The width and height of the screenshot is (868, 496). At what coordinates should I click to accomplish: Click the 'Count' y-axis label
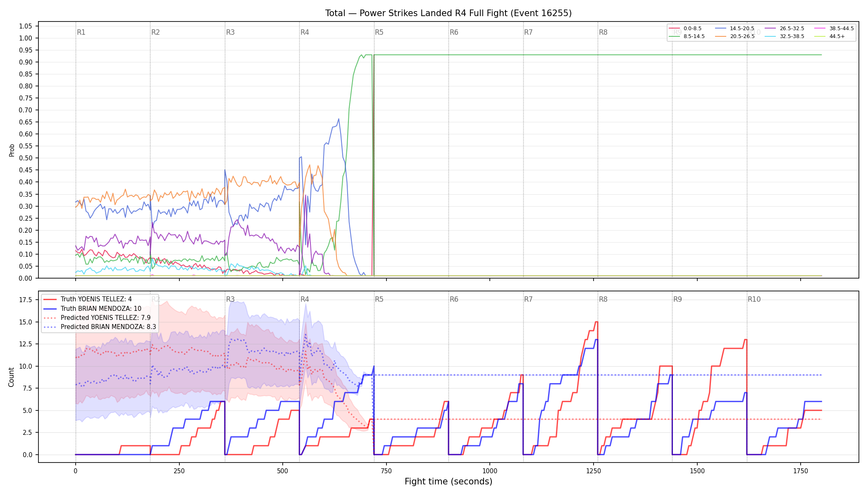click(x=11, y=377)
